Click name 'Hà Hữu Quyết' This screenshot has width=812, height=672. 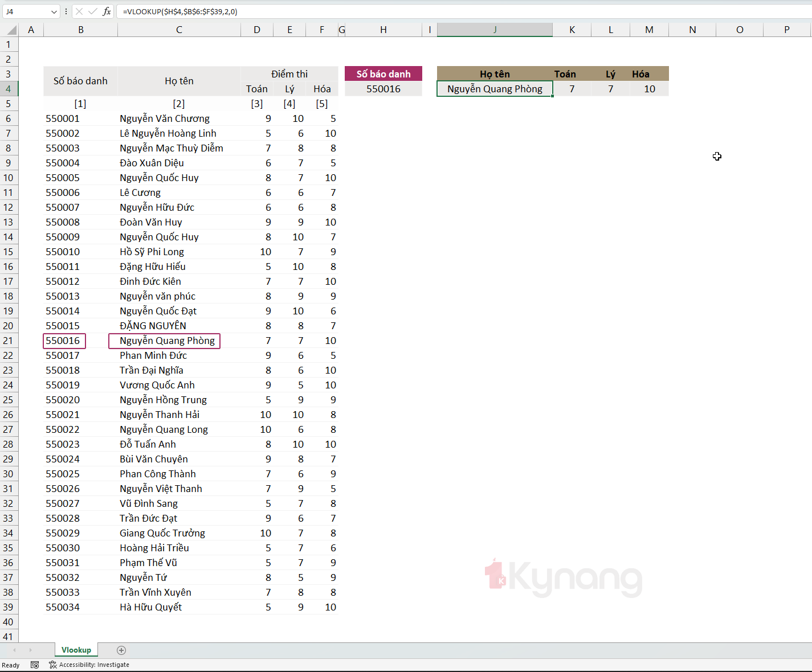(x=151, y=607)
